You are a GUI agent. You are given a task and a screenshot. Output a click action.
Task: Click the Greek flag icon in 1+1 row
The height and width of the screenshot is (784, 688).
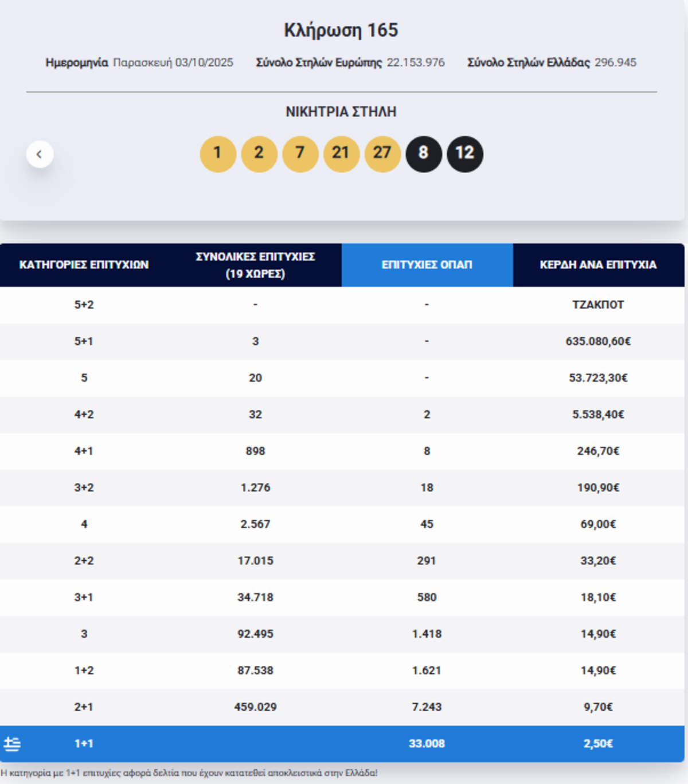click(12, 744)
